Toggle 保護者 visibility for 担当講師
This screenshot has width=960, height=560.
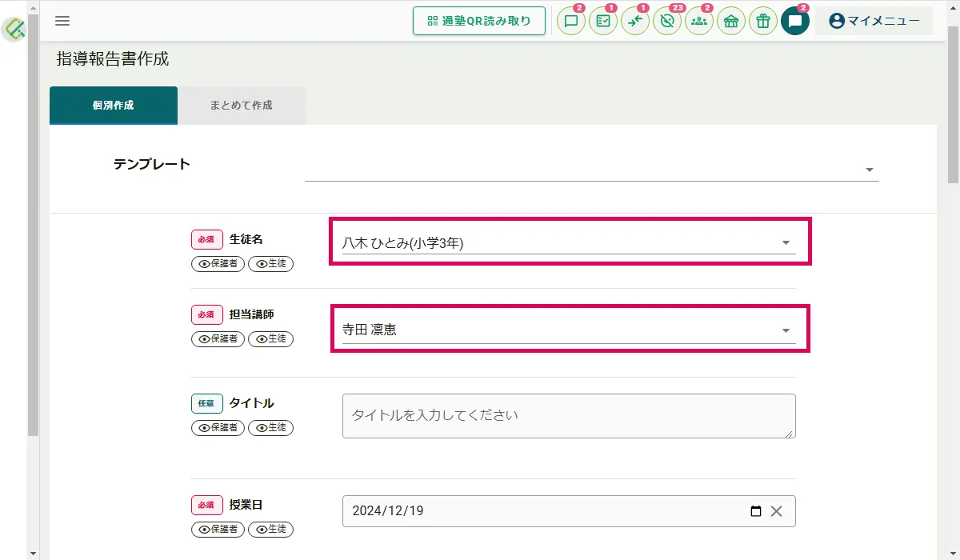pos(218,338)
